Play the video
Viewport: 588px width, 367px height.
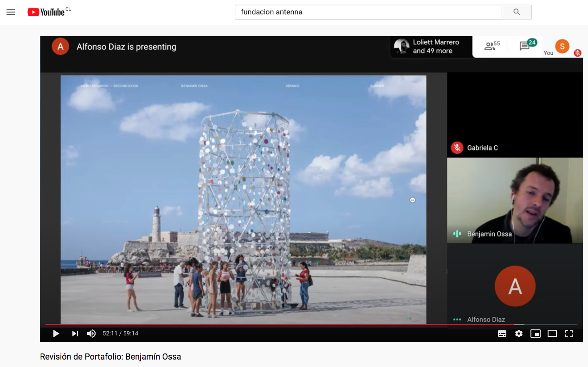click(56, 334)
